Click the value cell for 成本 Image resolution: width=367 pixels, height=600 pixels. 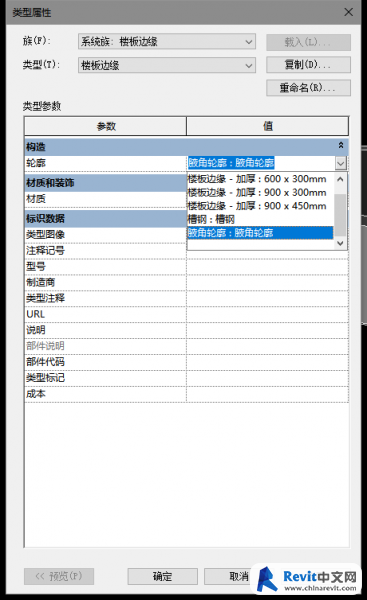(268, 394)
